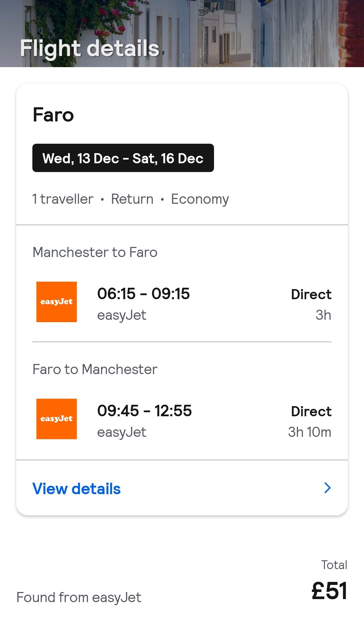Select the Wed, 13 Dec – Sat, 16 Dec date badge
364x620 pixels.
pyautogui.click(x=123, y=158)
